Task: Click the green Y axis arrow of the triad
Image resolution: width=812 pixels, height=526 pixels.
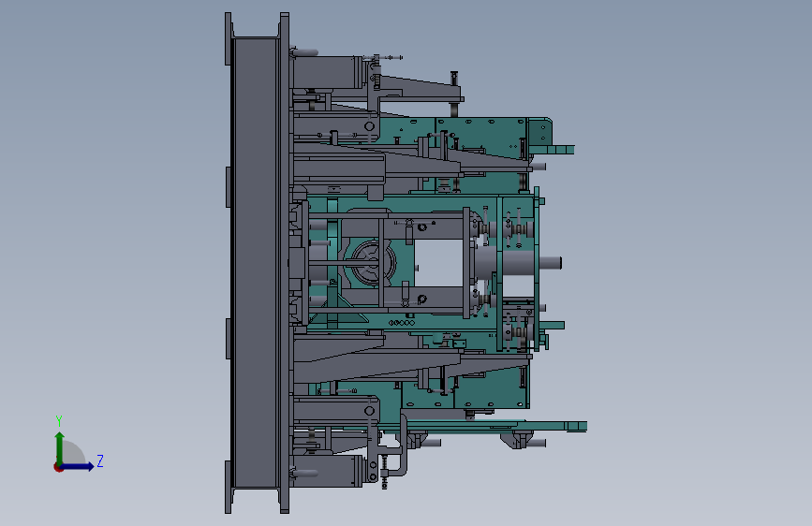Action: [x=60, y=448]
